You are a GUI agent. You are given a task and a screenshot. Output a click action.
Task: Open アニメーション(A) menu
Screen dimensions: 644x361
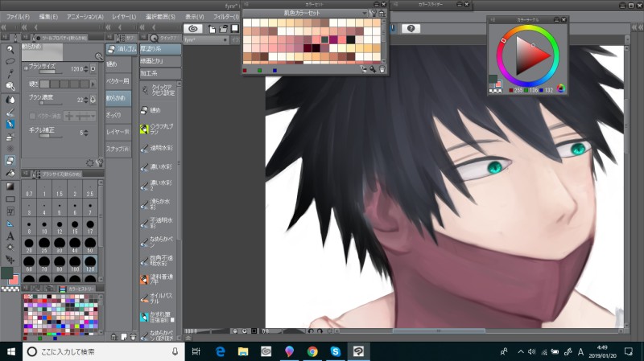click(85, 17)
